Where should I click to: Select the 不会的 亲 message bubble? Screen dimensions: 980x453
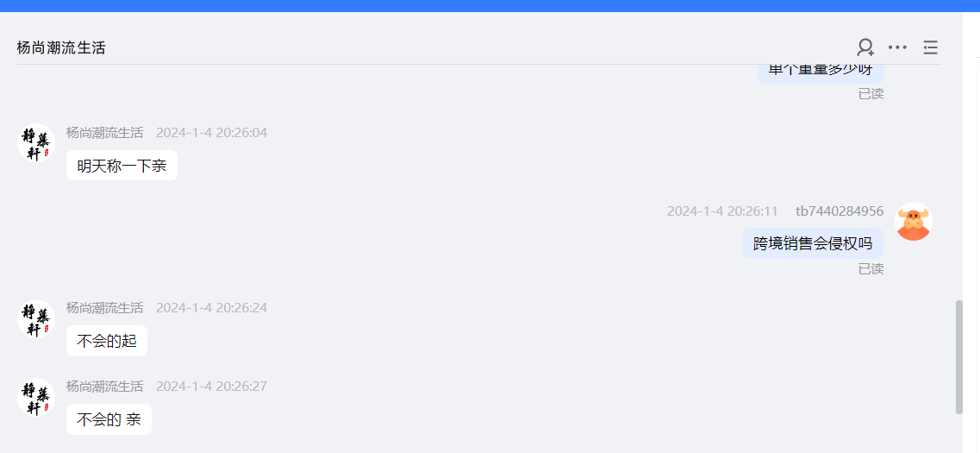(x=109, y=419)
